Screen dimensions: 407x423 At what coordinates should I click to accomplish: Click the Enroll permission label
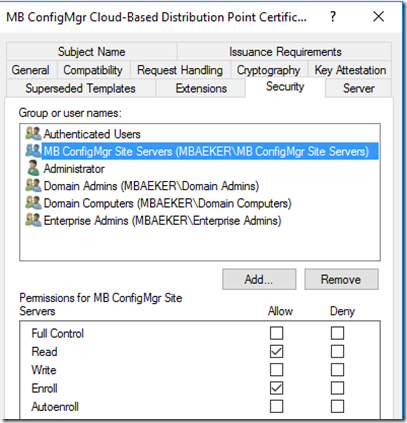(44, 388)
